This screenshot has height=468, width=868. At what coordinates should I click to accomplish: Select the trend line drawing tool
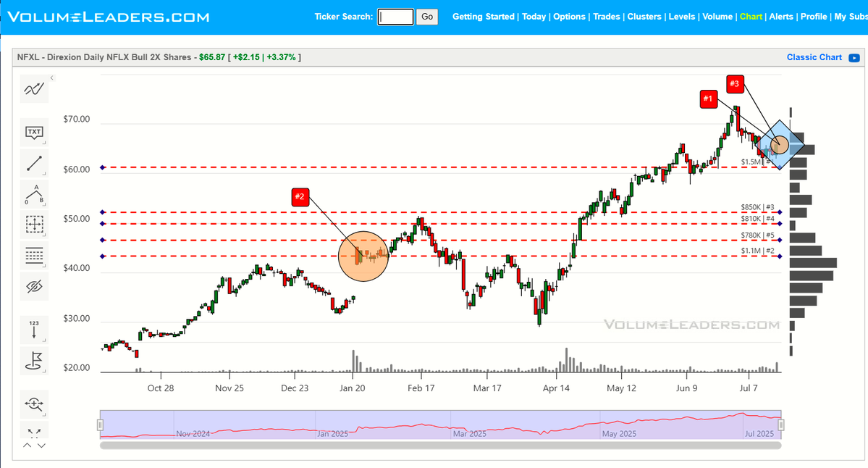pos(34,163)
